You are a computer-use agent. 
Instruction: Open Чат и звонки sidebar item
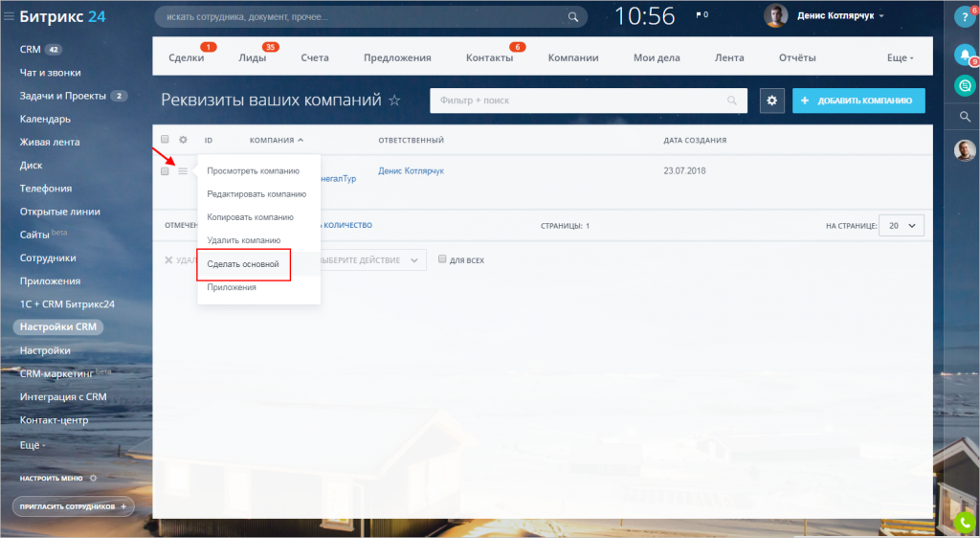pyautogui.click(x=50, y=73)
